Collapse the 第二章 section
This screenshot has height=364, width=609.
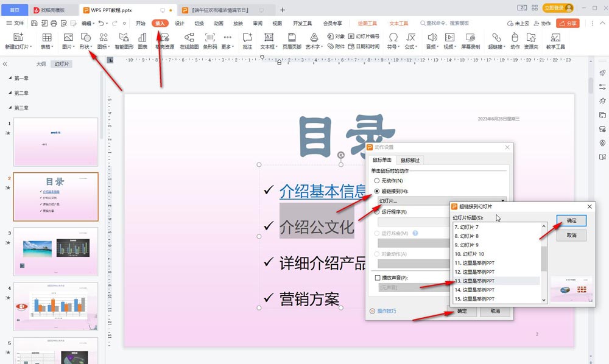coord(10,93)
